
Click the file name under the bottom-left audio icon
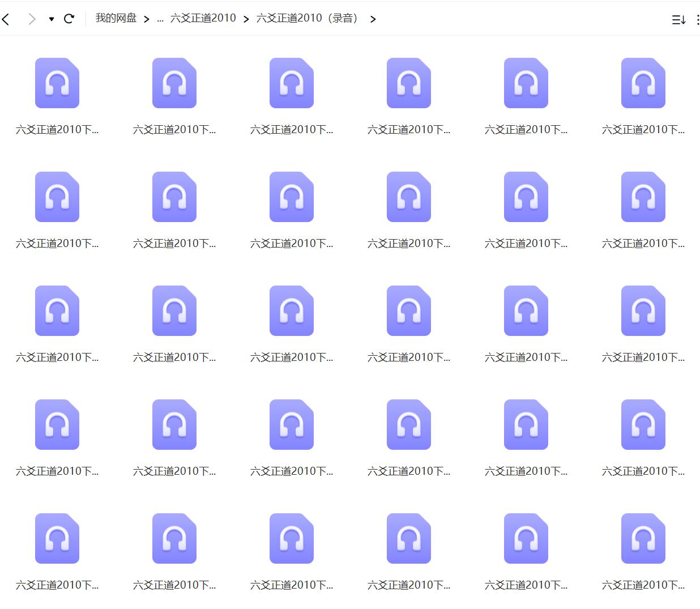click(x=57, y=585)
